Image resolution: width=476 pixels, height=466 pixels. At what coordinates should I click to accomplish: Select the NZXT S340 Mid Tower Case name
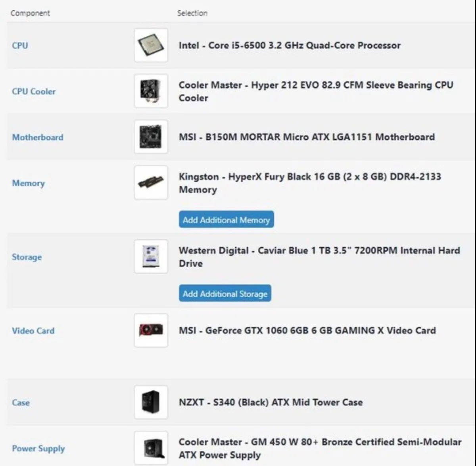[x=271, y=402]
